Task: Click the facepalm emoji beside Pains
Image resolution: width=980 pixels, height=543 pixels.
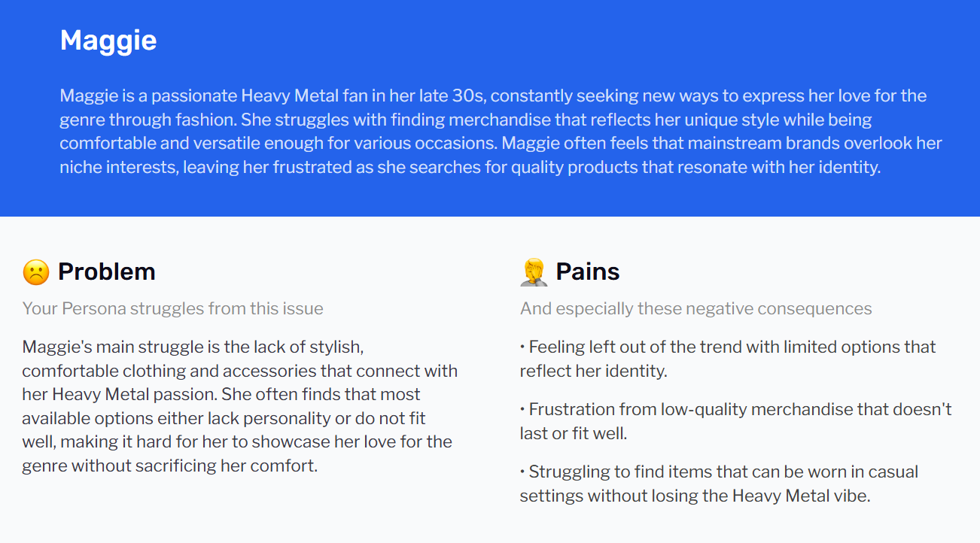Action: [x=534, y=271]
